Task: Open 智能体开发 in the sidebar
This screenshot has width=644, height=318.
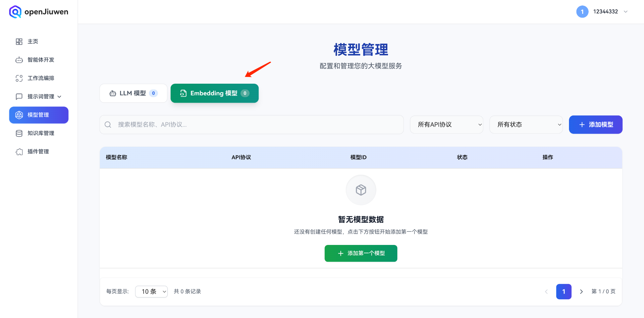Action: (39, 60)
